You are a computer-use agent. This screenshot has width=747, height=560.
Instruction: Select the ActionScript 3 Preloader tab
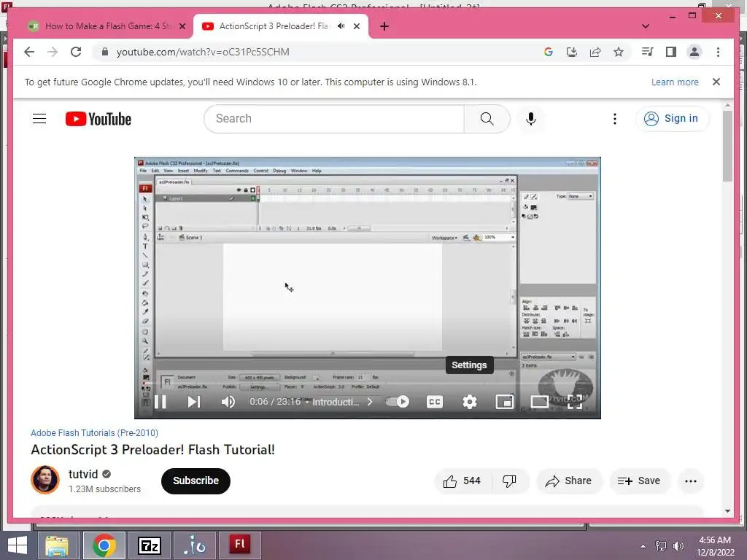pos(274,26)
